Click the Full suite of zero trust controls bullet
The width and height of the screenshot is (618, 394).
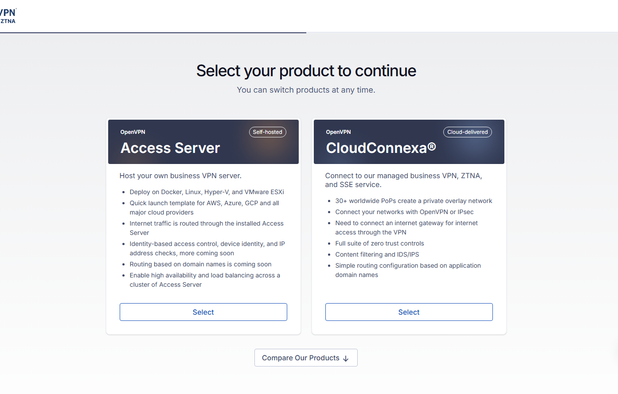click(x=380, y=243)
